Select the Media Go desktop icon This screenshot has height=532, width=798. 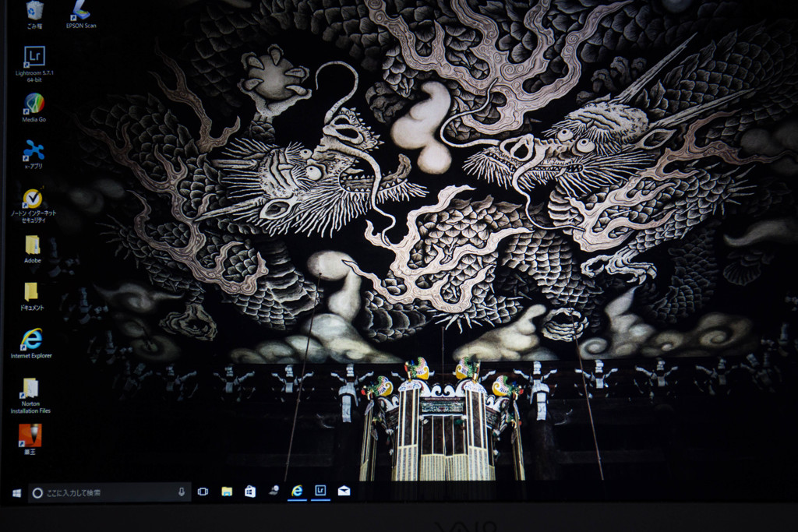(x=34, y=104)
